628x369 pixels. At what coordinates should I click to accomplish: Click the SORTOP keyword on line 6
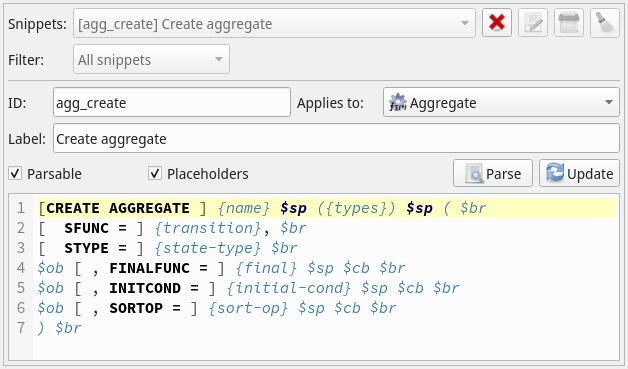[136, 308]
